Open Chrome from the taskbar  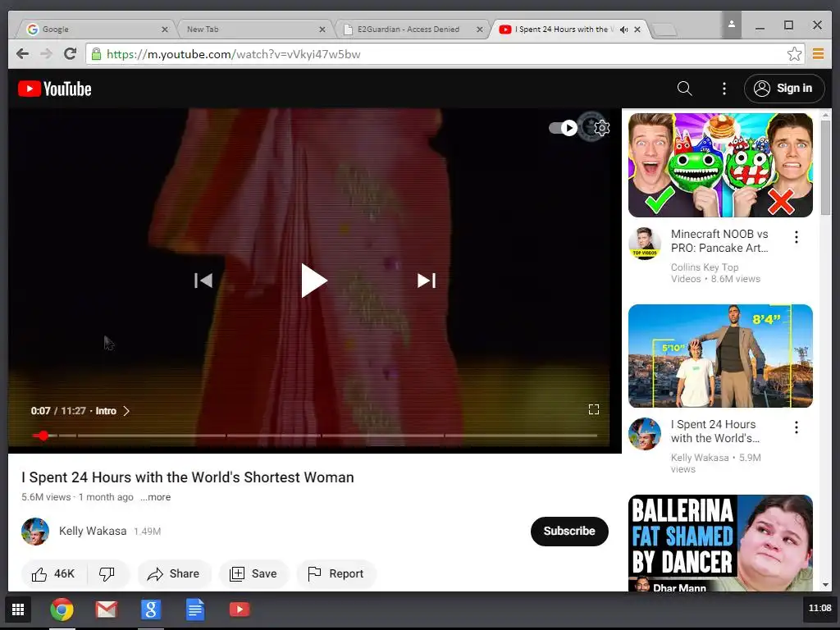[62, 609]
